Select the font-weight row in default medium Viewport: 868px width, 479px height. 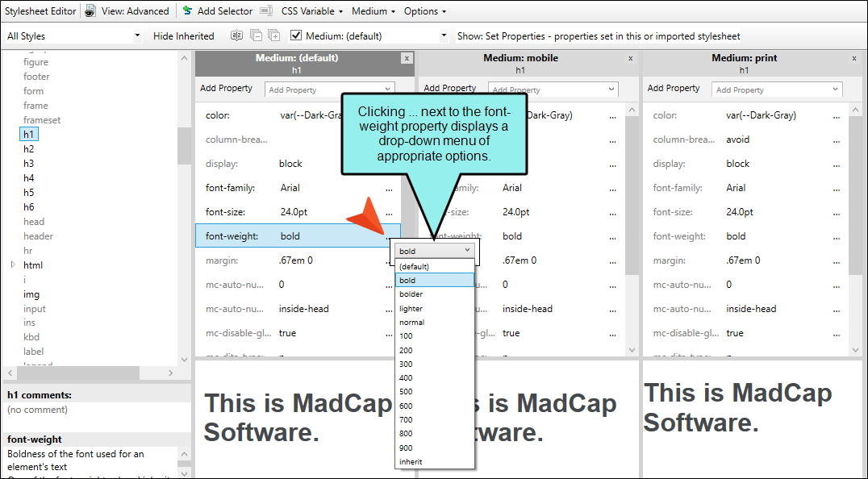(298, 235)
